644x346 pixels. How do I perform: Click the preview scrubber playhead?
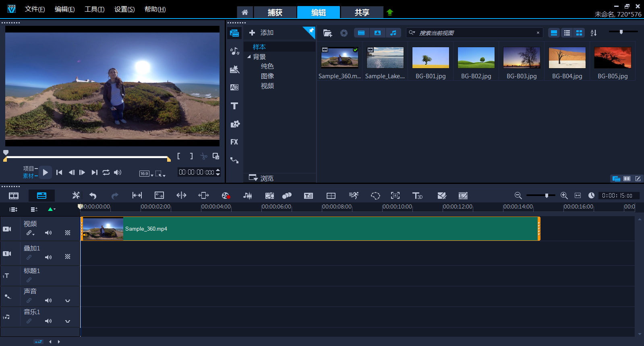pyautogui.click(x=6, y=152)
